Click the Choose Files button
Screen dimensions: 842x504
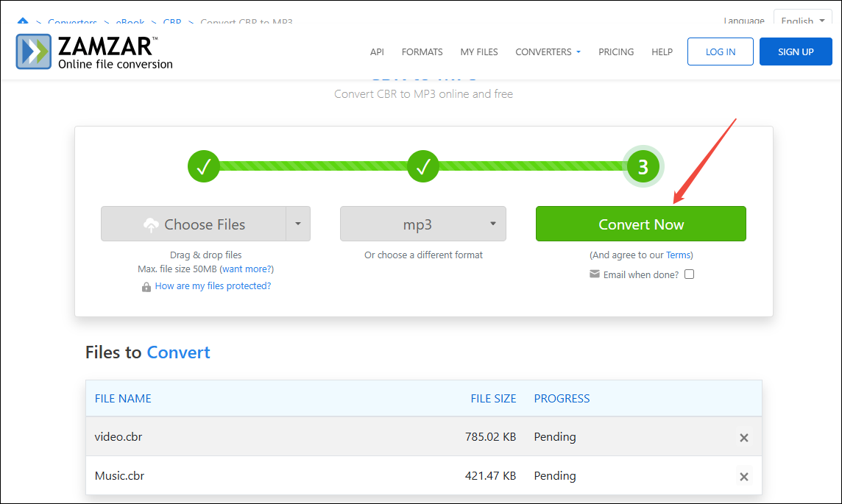tap(194, 224)
